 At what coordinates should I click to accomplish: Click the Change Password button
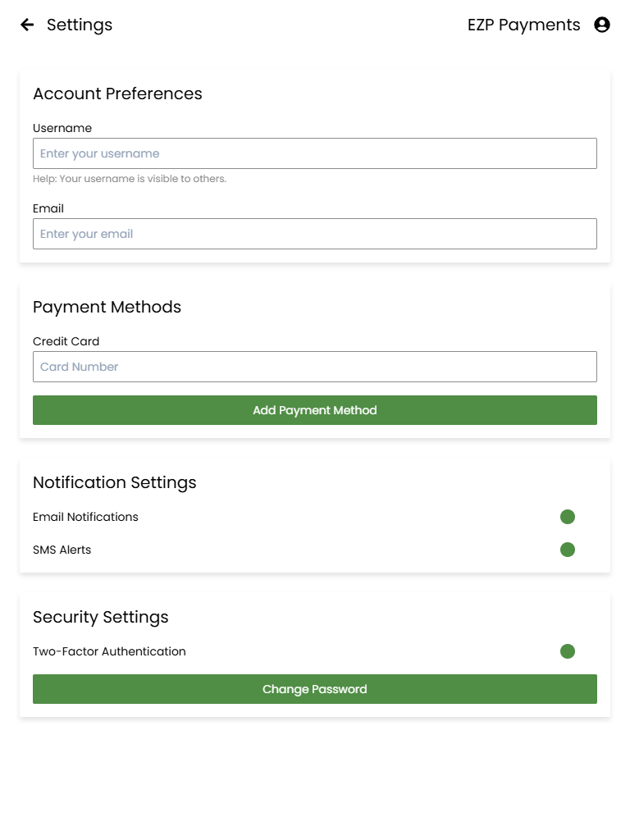(x=315, y=689)
